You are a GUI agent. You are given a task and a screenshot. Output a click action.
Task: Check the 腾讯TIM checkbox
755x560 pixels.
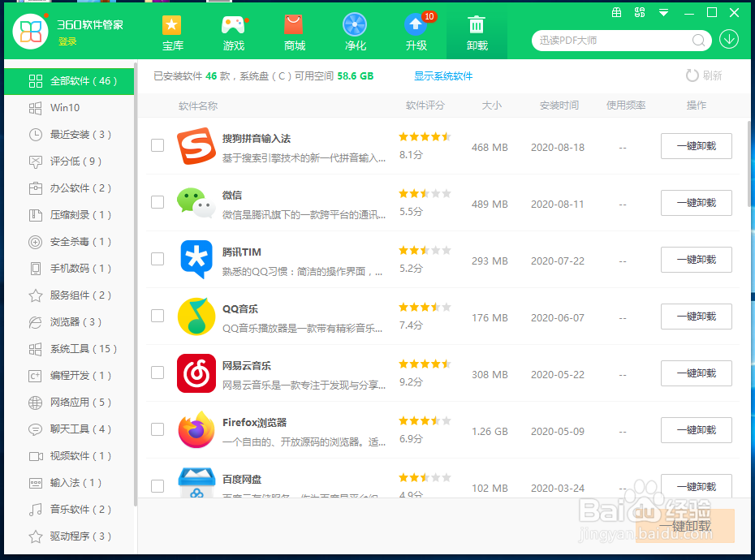(x=157, y=259)
